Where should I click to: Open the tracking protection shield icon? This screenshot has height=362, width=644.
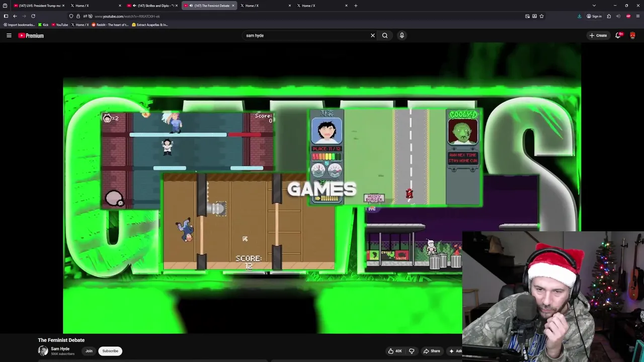click(71, 16)
